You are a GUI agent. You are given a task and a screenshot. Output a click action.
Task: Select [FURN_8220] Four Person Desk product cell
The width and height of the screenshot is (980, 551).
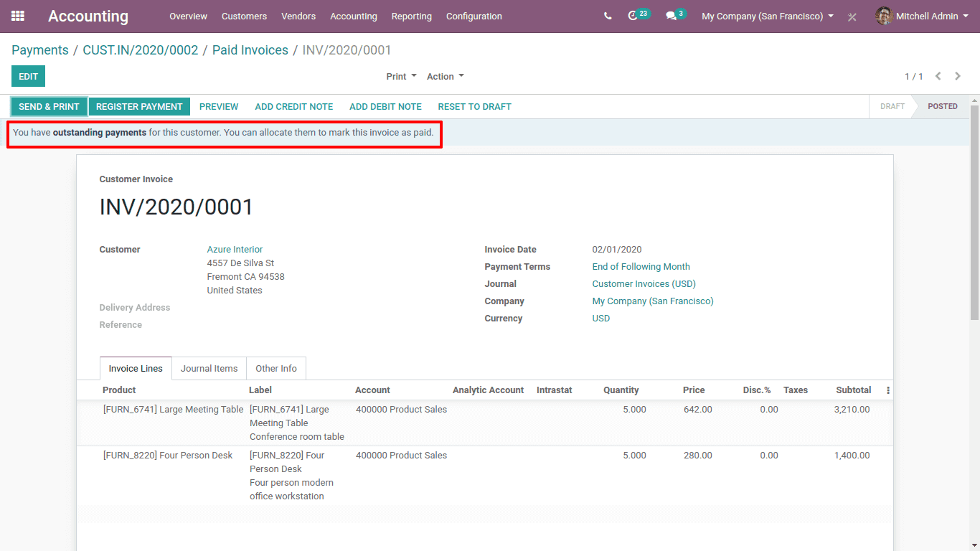click(x=168, y=456)
